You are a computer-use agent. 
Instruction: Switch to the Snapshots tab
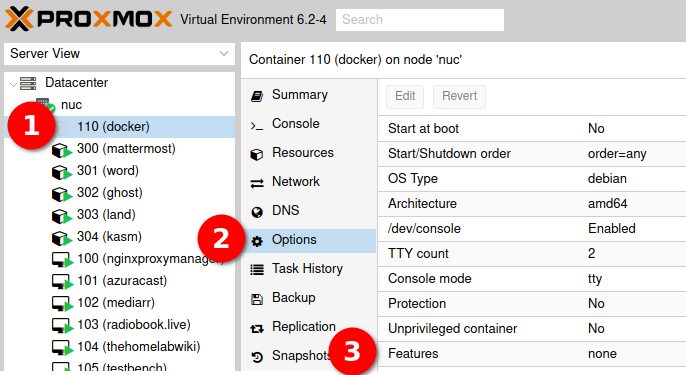pos(302,355)
